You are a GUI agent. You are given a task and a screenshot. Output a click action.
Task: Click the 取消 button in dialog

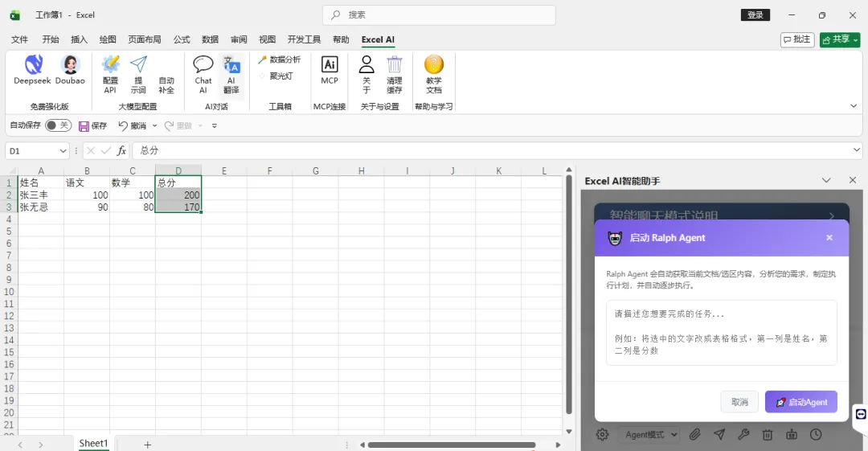tap(739, 402)
